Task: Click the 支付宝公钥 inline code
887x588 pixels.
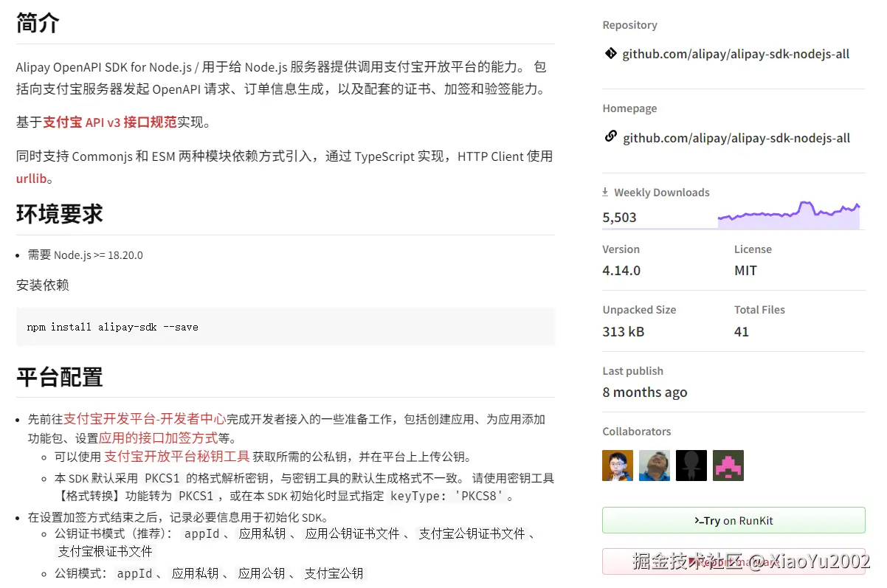Action: click(334, 574)
